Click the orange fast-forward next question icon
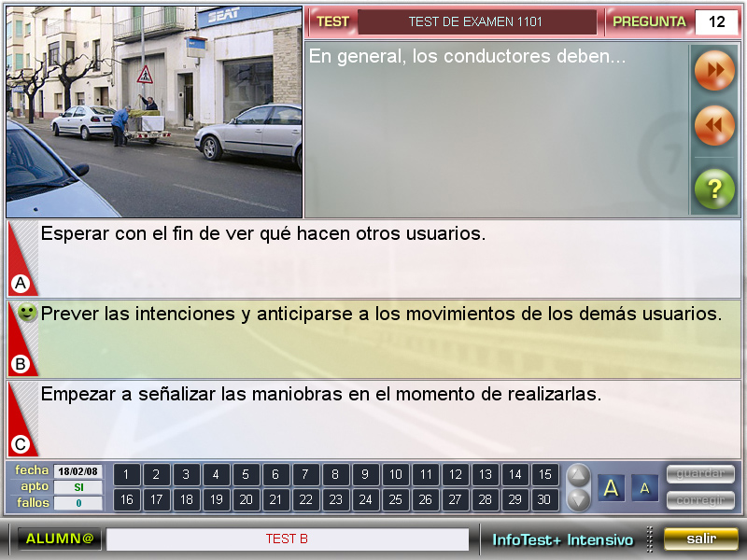Screen dimensions: 747x560 tap(714, 71)
